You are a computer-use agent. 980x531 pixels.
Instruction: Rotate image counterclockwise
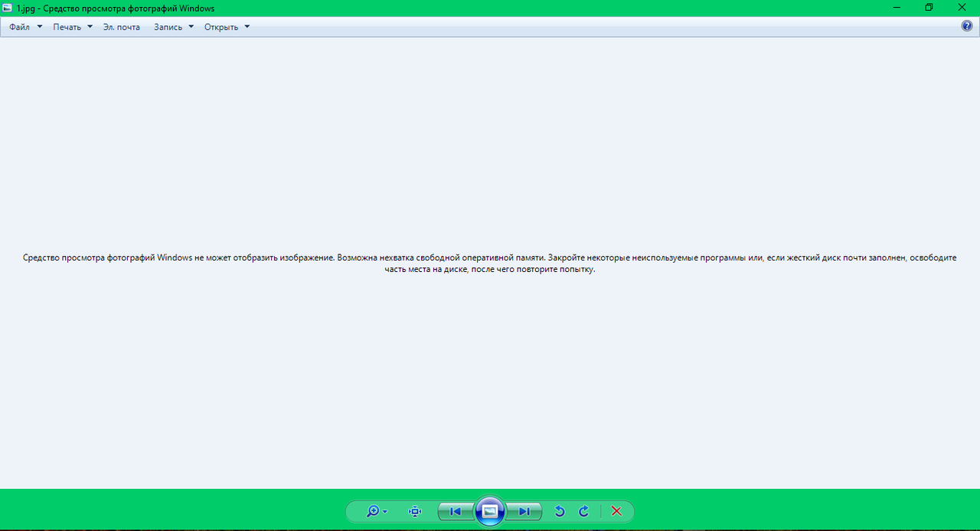click(x=560, y=511)
